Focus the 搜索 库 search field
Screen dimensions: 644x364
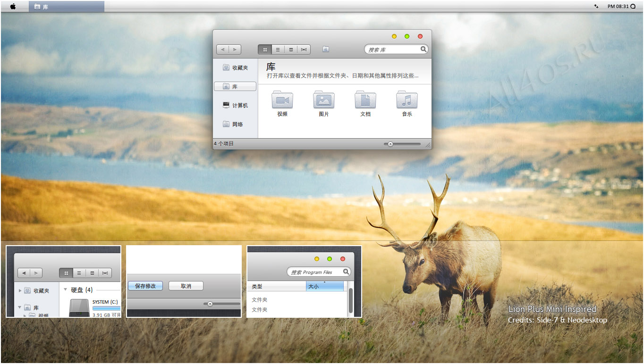click(x=396, y=50)
